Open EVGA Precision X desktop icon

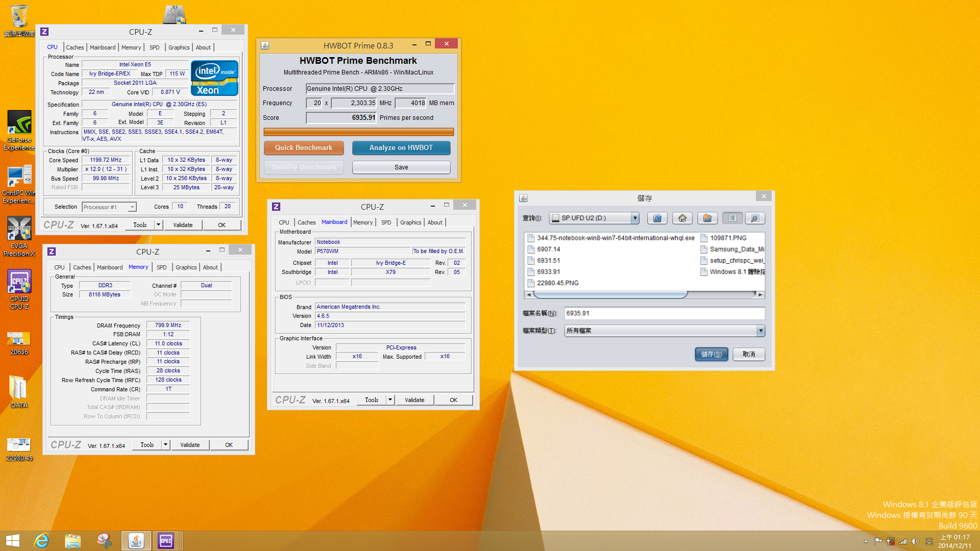click(19, 236)
